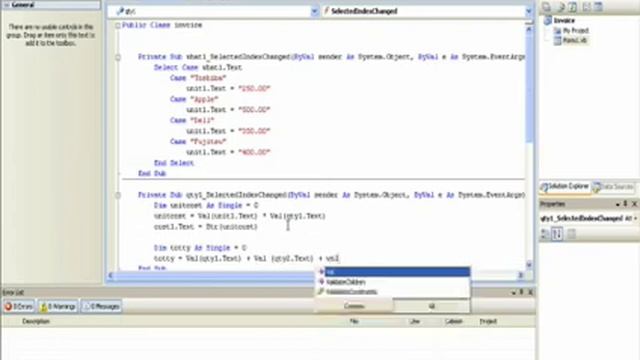Switch IntelliSense list to Common tab

(354, 306)
